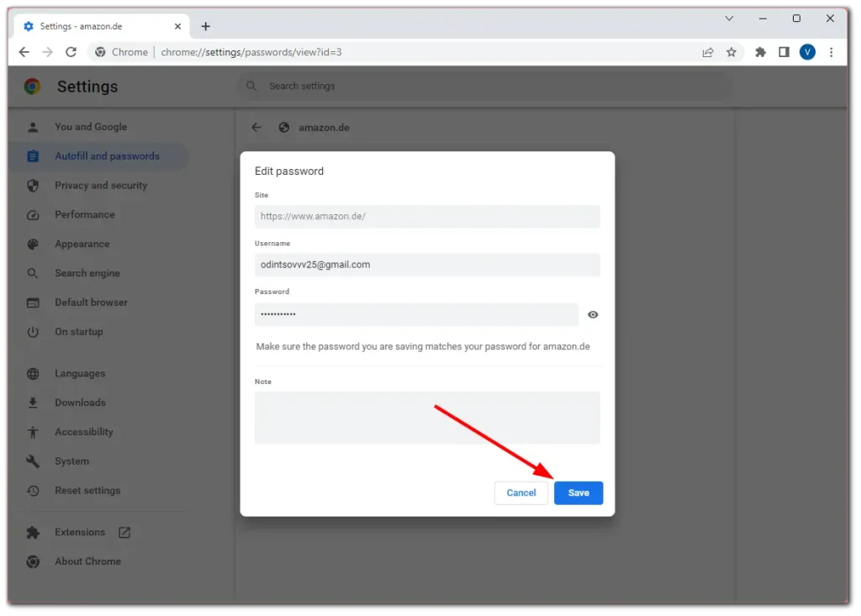Toggle the side panel icon
The height and width of the screenshot is (616, 861).
(x=784, y=52)
